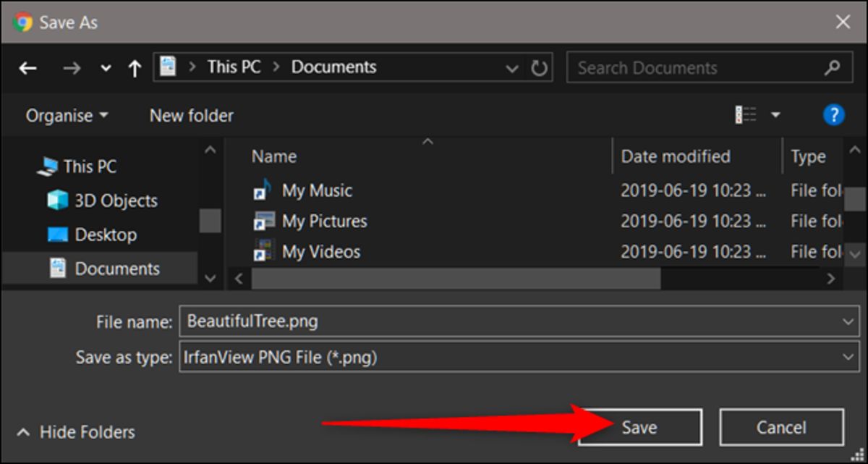Viewport: 868px width, 464px height.
Task: Run search using the magnifier icon
Action: pos(833,67)
